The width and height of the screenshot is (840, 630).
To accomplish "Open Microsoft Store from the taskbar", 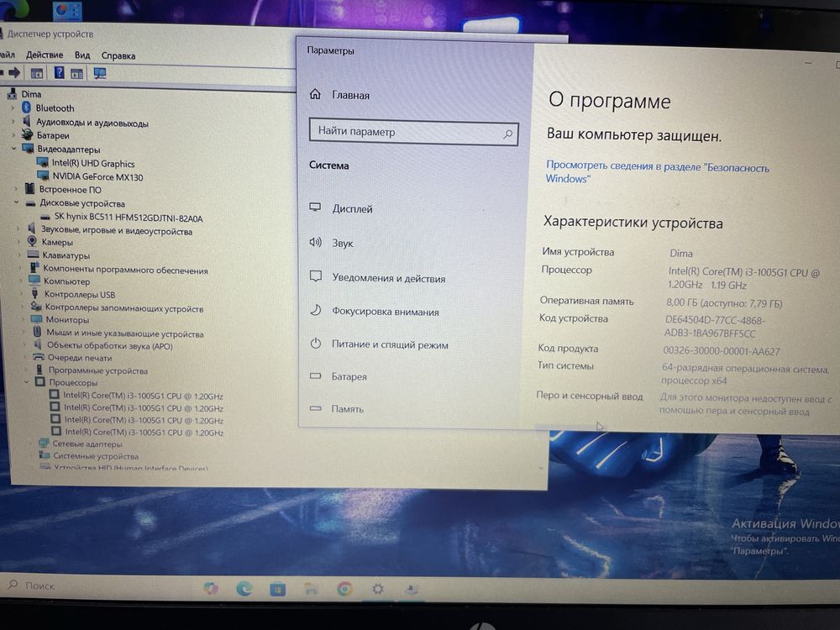I will coord(277,590).
